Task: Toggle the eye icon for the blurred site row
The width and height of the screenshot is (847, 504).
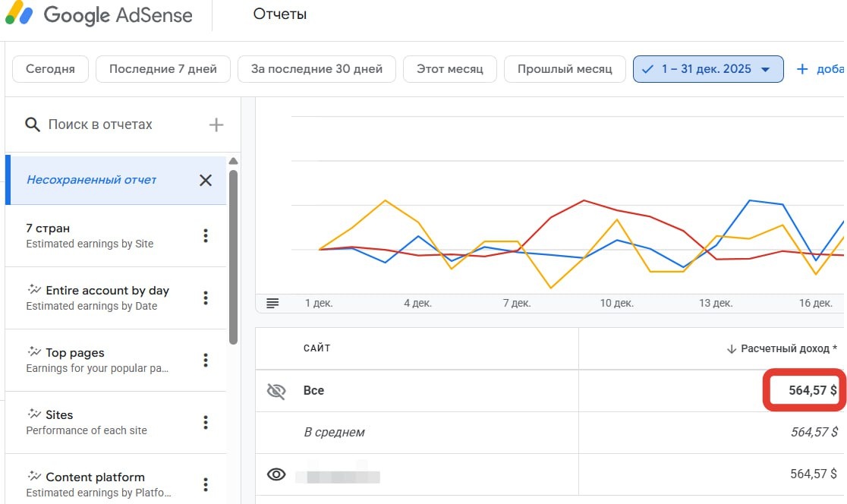Action: tap(276, 474)
